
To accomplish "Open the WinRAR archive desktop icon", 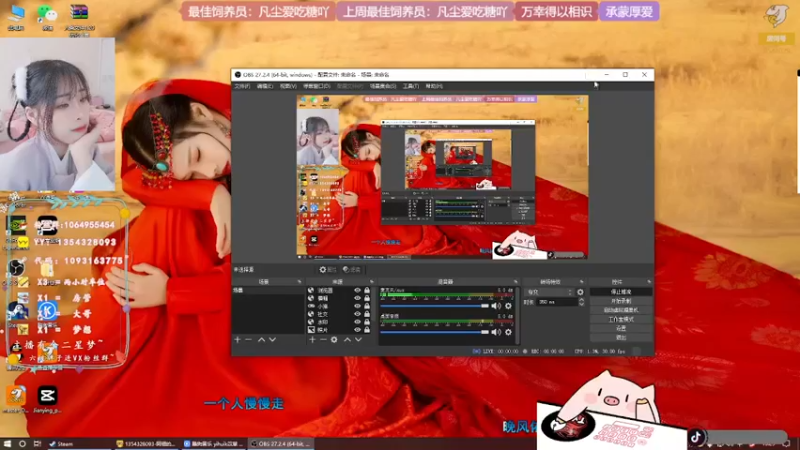I will [79, 19].
